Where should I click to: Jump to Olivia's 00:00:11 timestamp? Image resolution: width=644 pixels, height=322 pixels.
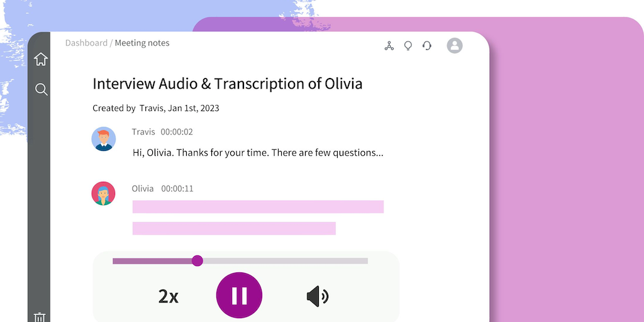click(177, 189)
